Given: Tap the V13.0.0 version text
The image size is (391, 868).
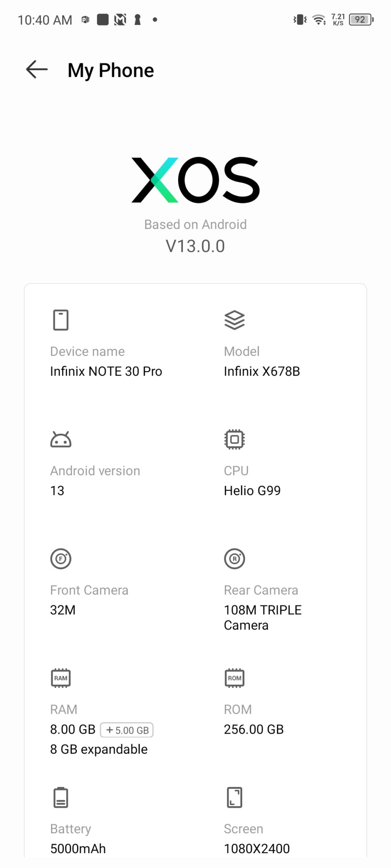Looking at the screenshot, I should (195, 246).
